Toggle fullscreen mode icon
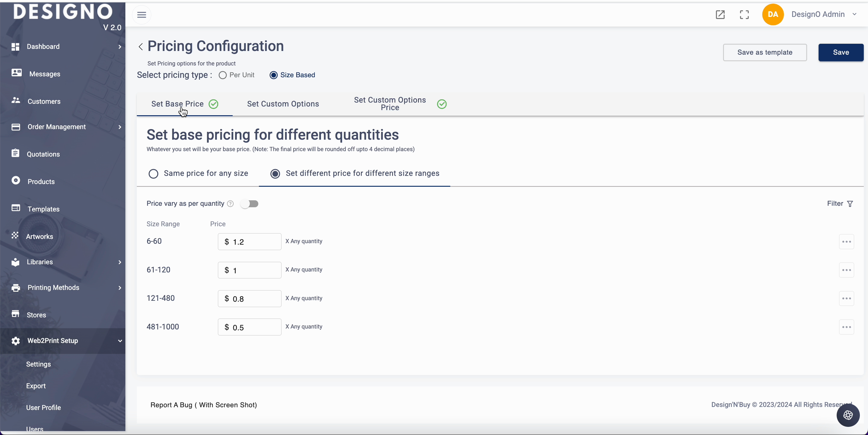This screenshot has height=435, width=868. point(744,14)
